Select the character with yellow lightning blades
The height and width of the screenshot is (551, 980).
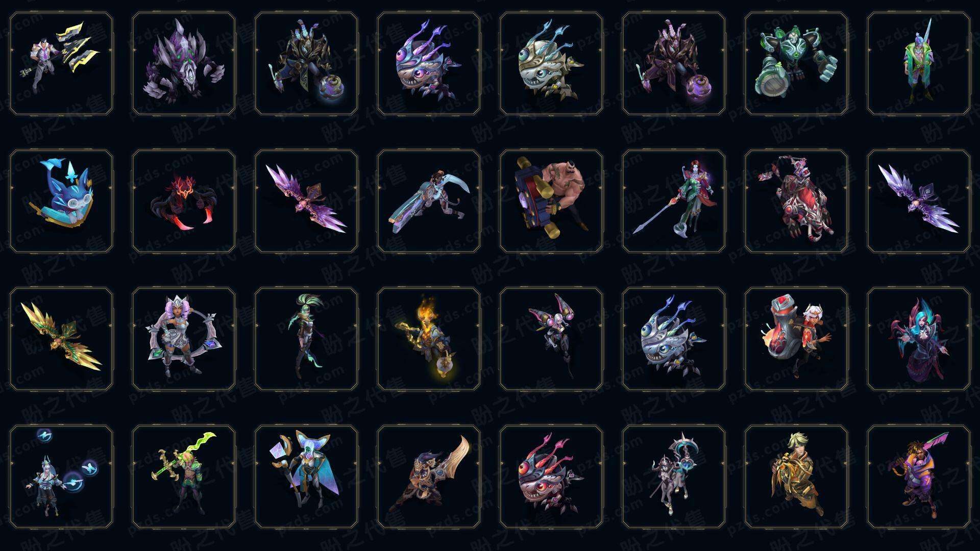click(61, 64)
